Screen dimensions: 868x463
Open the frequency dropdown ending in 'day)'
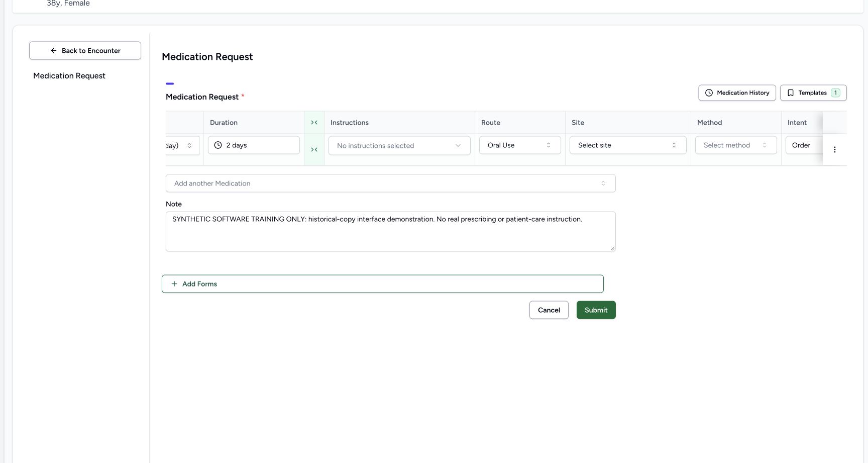click(x=182, y=145)
